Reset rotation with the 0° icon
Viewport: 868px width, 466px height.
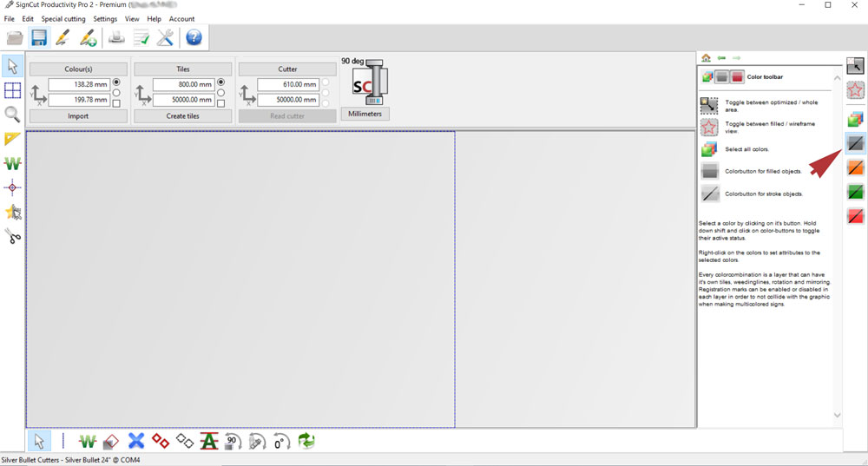(281, 442)
